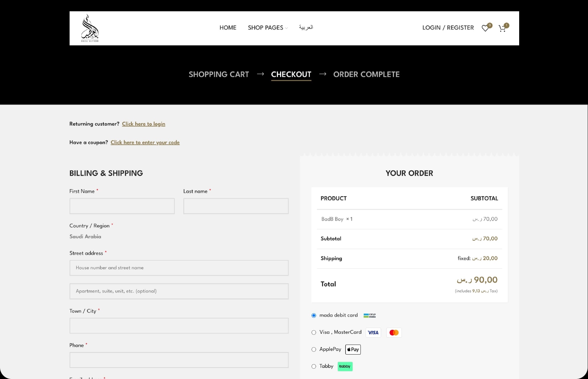Open the wishlist heart icon
The image size is (588, 379).
point(486,28)
